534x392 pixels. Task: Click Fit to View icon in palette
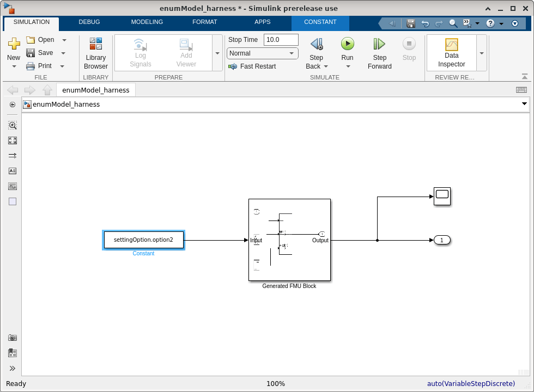pos(13,140)
